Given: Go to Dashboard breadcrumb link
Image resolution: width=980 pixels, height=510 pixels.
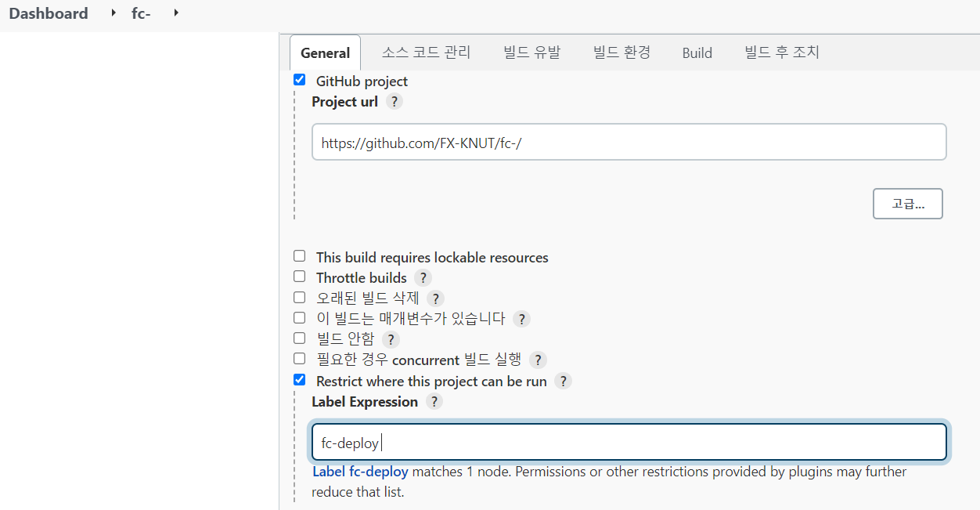Looking at the screenshot, I should 49,13.
